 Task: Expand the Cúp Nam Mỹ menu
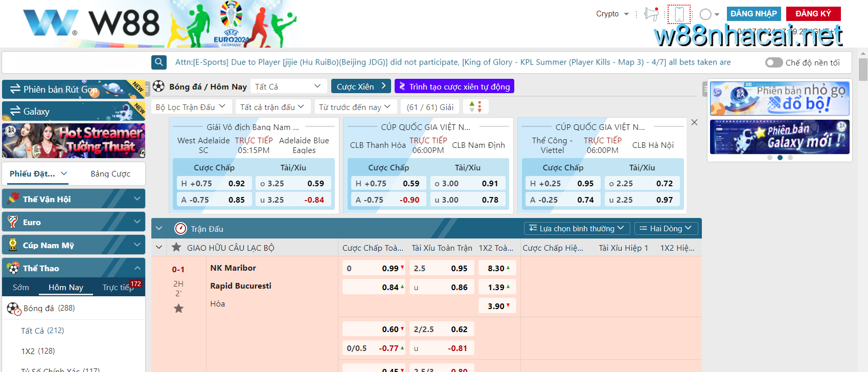(x=137, y=245)
